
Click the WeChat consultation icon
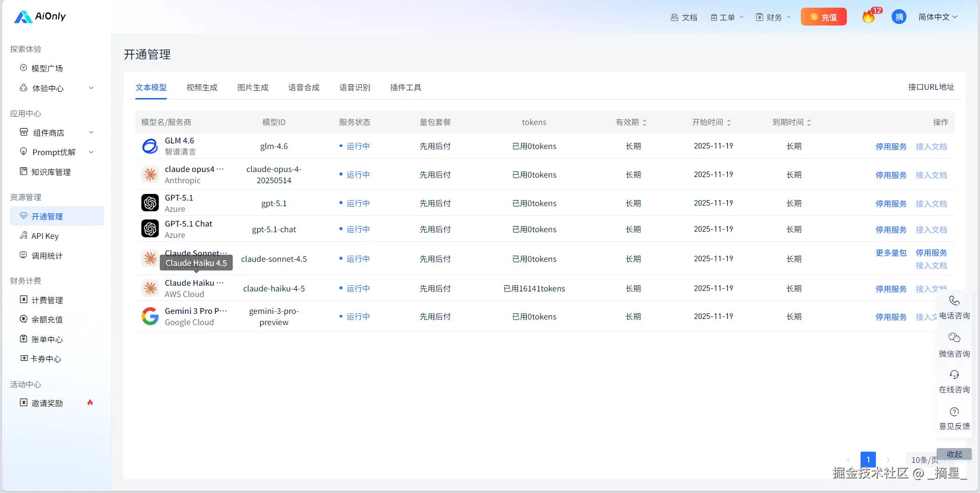[x=954, y=338]
